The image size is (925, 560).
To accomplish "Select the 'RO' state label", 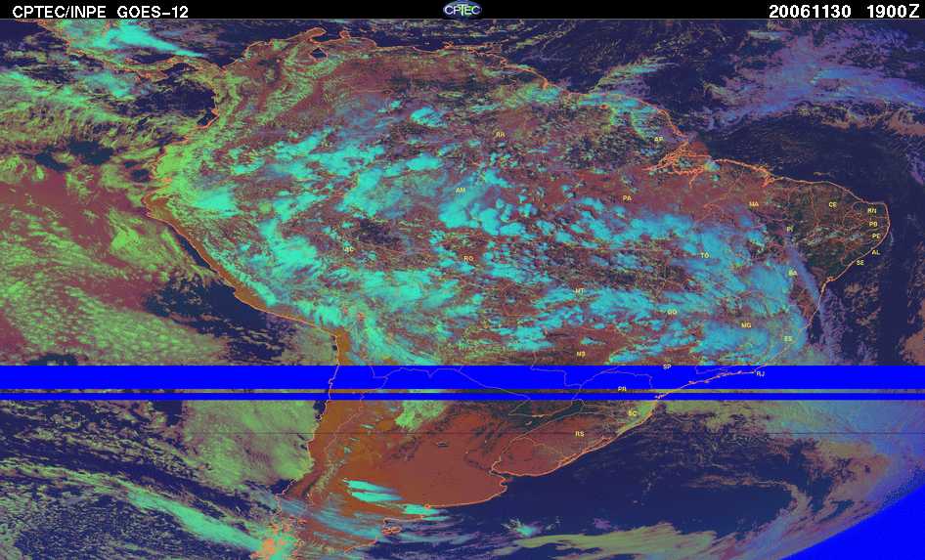I will tap(468, 259).
